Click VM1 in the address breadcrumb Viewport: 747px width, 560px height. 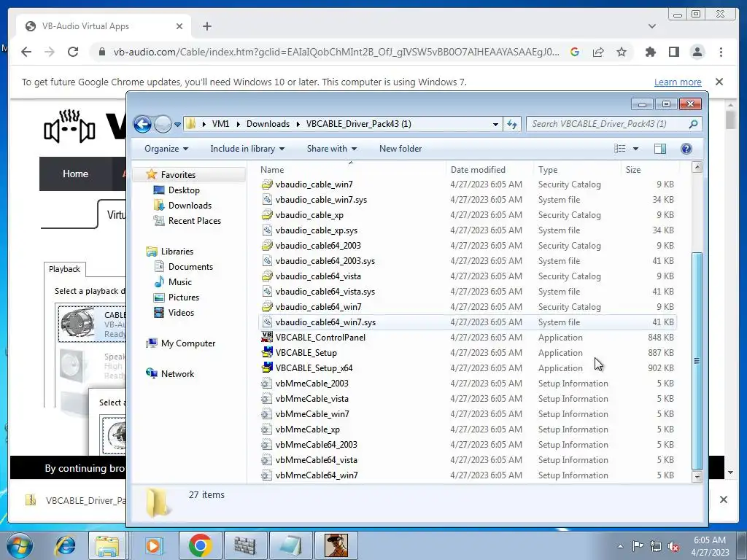point(220,124)
